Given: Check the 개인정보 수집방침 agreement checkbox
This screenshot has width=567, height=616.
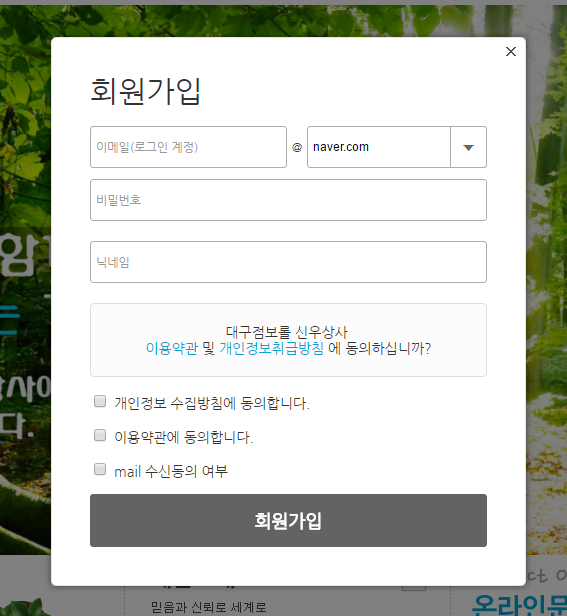Looking at the screenshot, I should pos(100,402).
